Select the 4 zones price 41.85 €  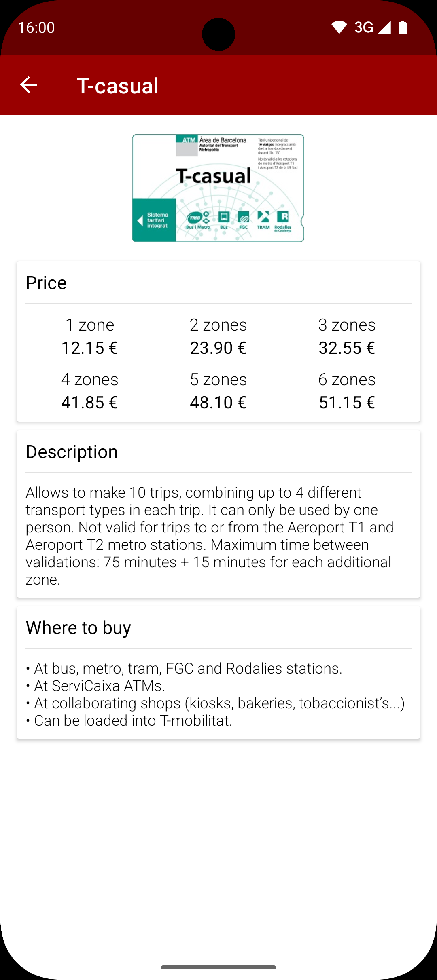89,402
